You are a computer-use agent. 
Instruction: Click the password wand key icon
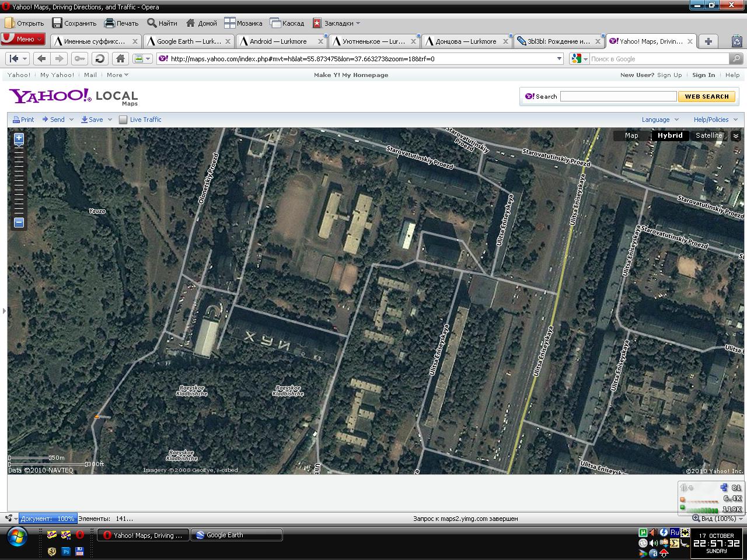tap(80, 58)
